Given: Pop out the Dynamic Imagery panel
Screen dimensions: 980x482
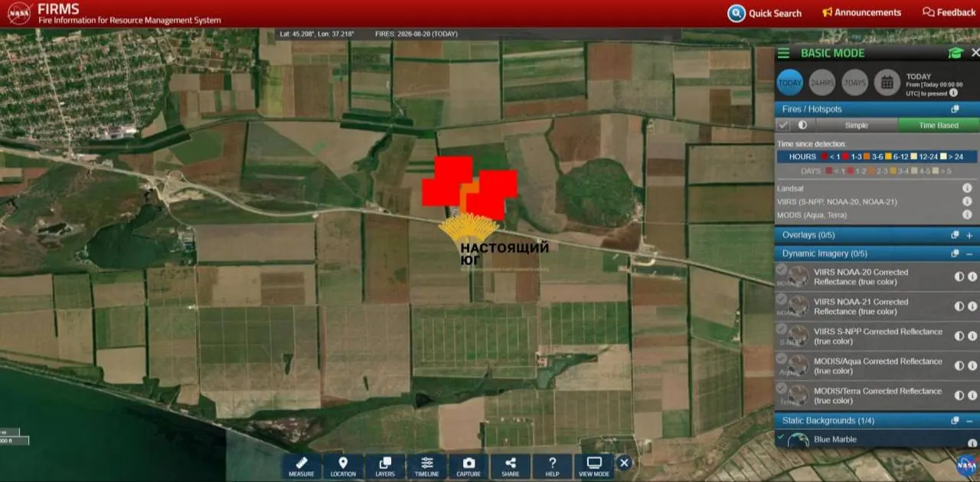Looking at the screenshot, I should point(955,253).
